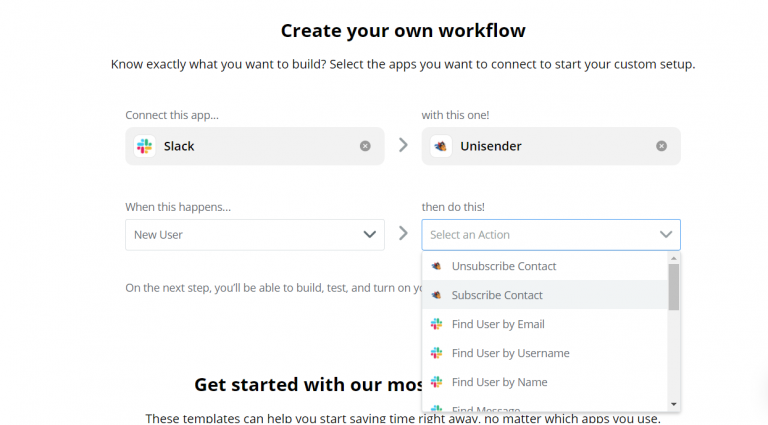The image size is (768, 425).
Task: Choose Subscribe Contact action
Action: tap(545, 295)
